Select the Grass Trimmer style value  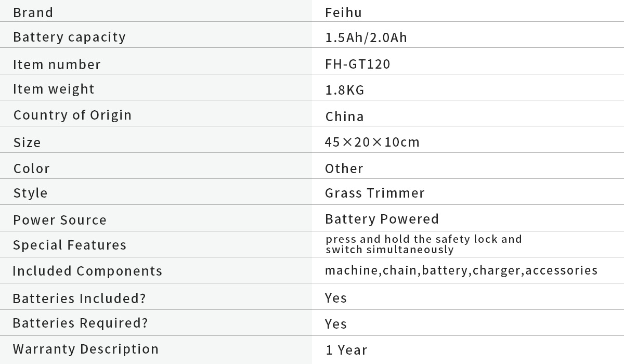[374, 193]
